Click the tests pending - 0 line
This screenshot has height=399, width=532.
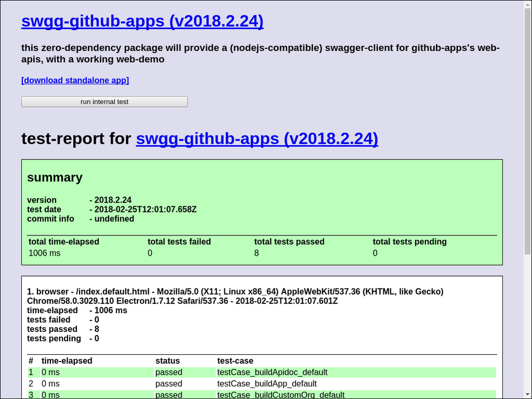63,338
